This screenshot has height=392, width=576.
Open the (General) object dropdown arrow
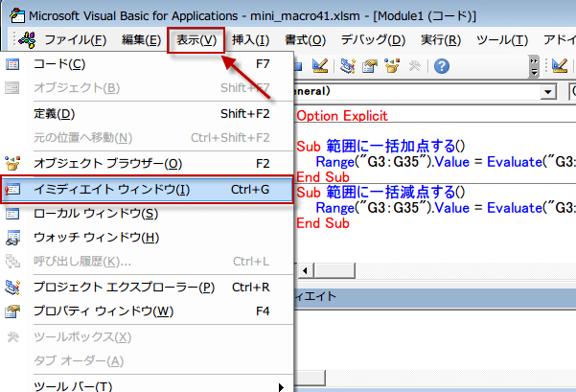(548, 91)
